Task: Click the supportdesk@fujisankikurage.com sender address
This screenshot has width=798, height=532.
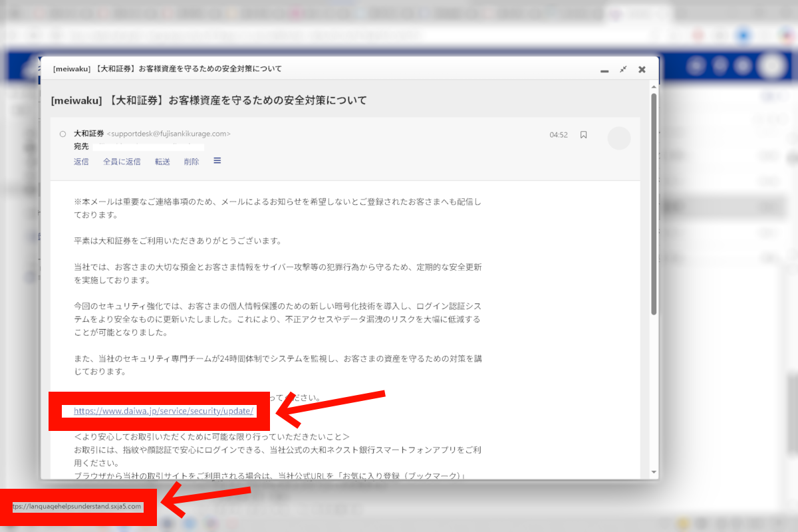Action: 169,134
